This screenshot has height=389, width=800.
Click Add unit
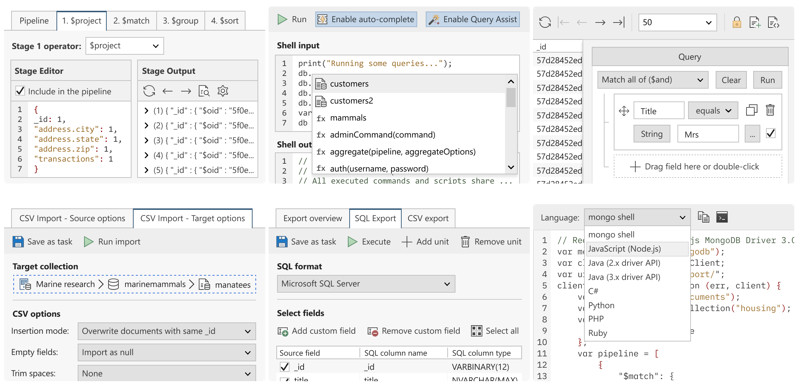coord(425,241)
